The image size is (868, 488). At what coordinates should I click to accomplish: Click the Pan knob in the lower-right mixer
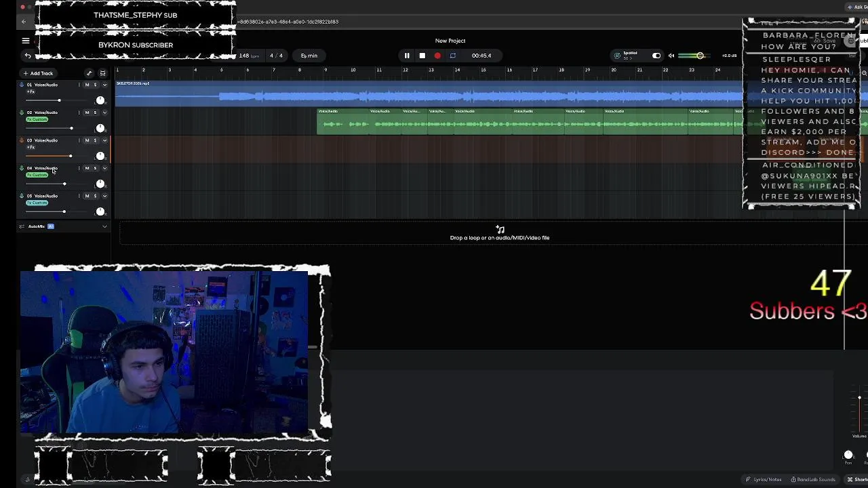pyautogui.click(x=848, y=455)
